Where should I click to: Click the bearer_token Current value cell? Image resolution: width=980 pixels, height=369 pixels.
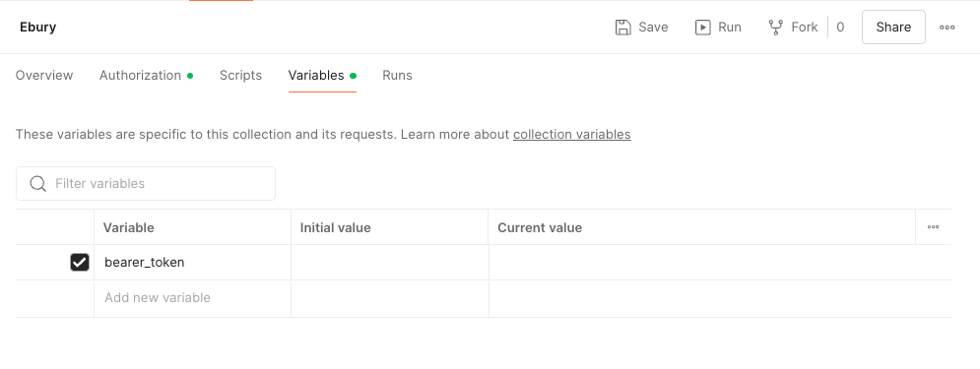coord(720,262)
